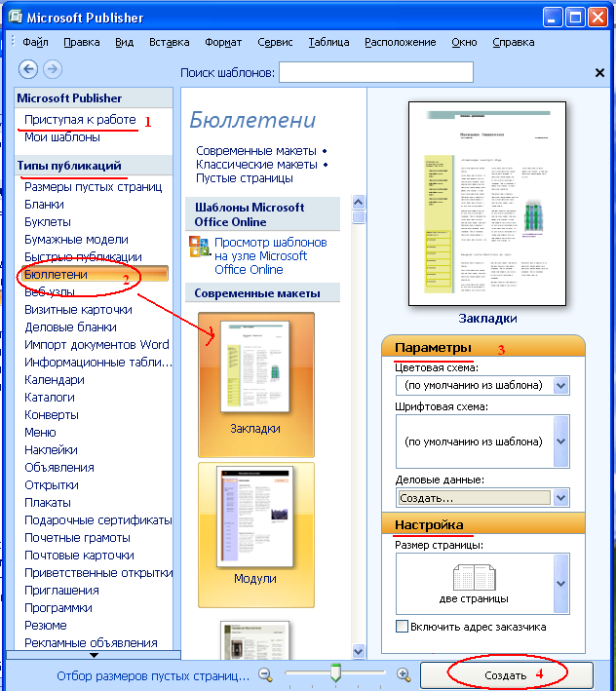Click 'Отбор размеров пустых страниц...' link
Image resolution: width=616 pixels, height=691 pixels.
[153, 676]
